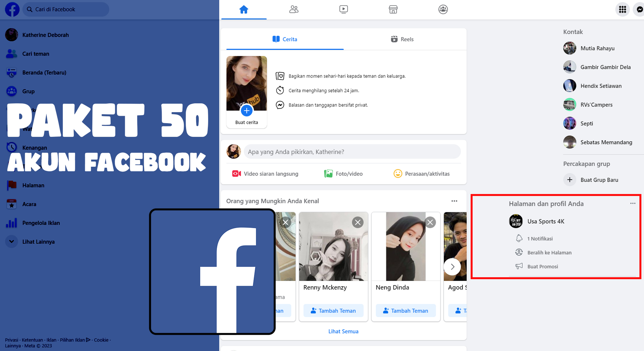Open options dots for Orang yang Mungkin Anda Kenal
This screenshot has height=351, width=644.
[x=454, y=201]
